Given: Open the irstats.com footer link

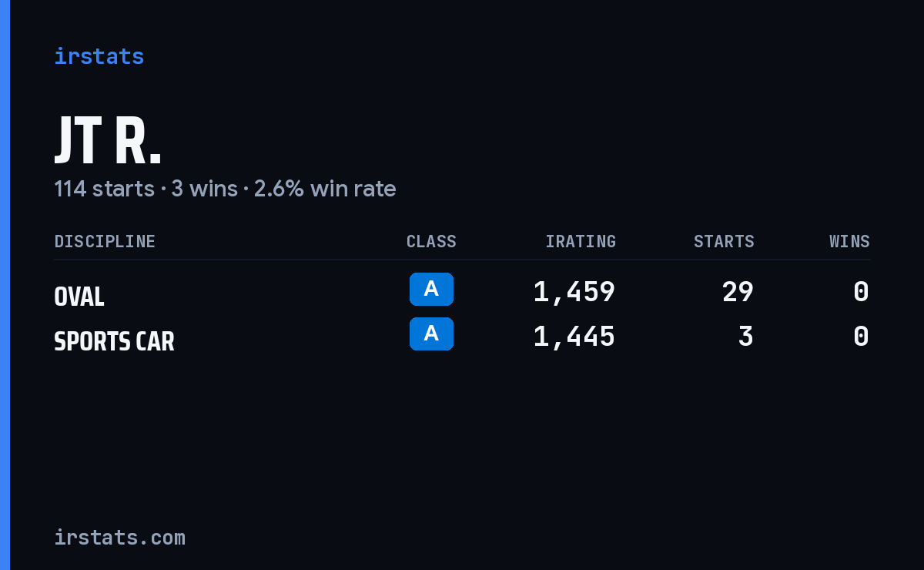Looking at the screenshot, I should pyautogui.click(x=119, y=537).
